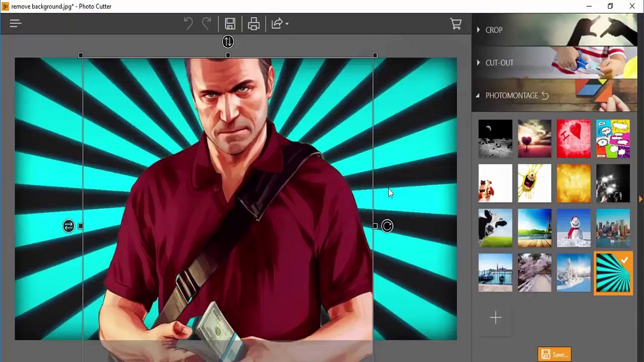This screenshot has height=362, width=644.
Task: Choose the cherry blossom path background
Action: click(x=534, y=273)
